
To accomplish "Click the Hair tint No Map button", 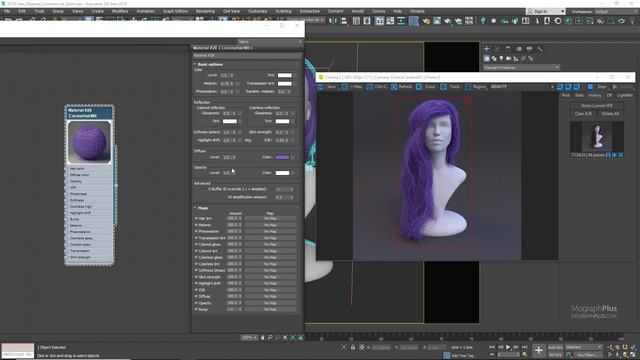I will click(x=270, y=218).
